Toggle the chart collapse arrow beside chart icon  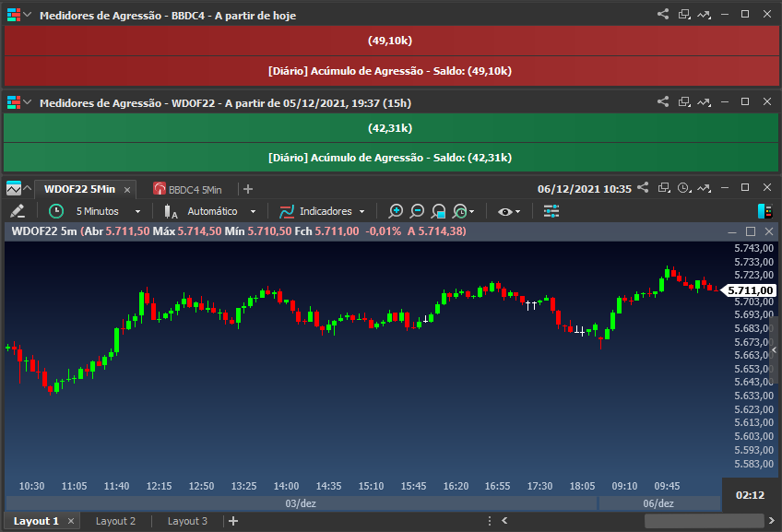tap(28, 188)
